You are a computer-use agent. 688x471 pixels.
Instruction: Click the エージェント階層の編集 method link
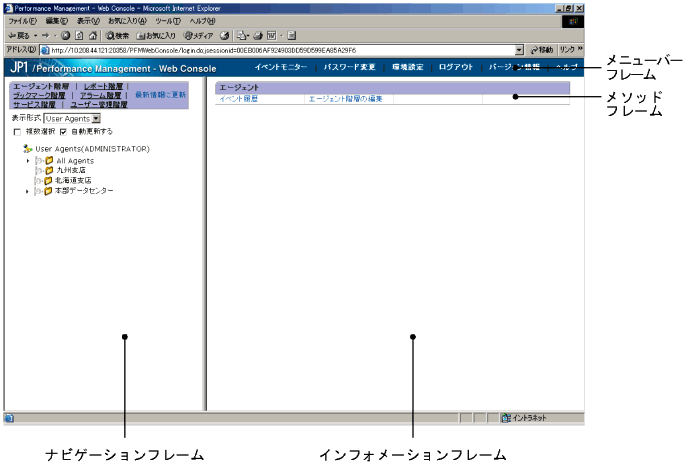click(x=345, y=99)
